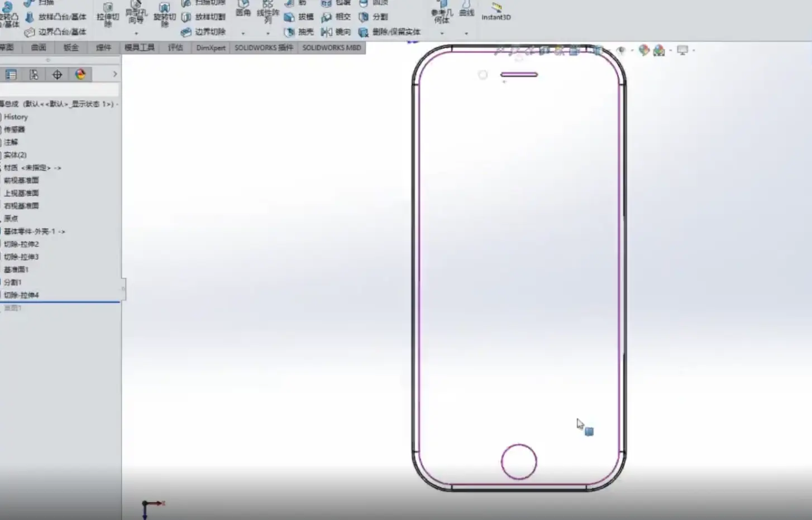Select 右视基准面 plane in tree
This screenshot has width=812, height=520.
click(x=21, y=206)
